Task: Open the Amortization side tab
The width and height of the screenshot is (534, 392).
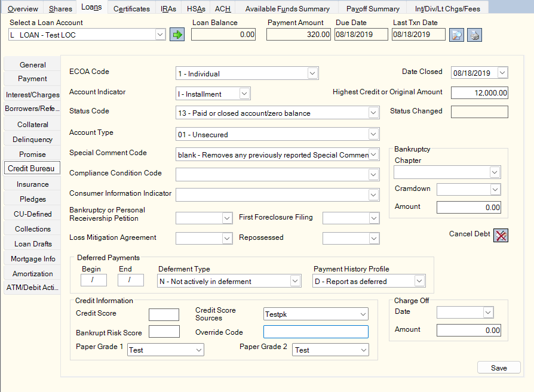Action: click(32, 274)
